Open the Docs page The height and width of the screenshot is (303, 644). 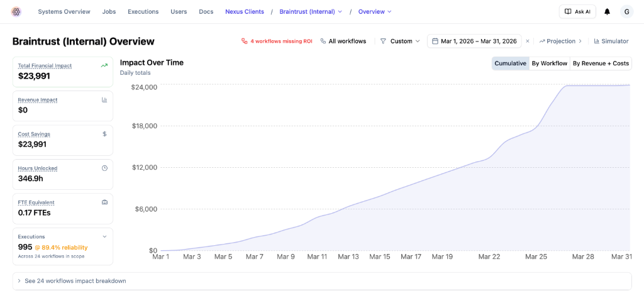coord(206,11)
